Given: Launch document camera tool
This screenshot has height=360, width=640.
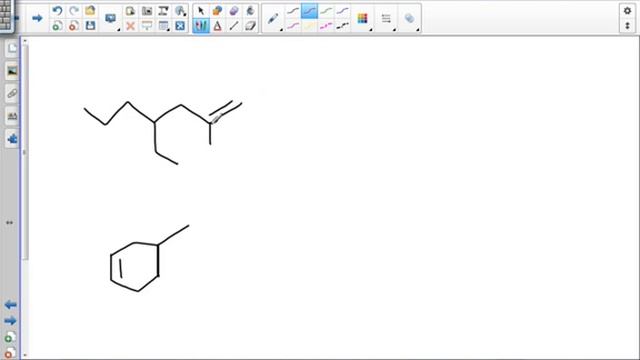Looking at the screenshot, I should point(163,11).
